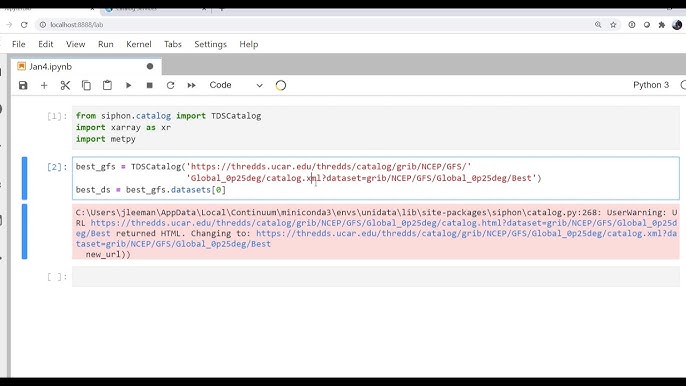Click the Python 3 kernel name button
Viewport: 686px width, 386px height.
point(651,85)
